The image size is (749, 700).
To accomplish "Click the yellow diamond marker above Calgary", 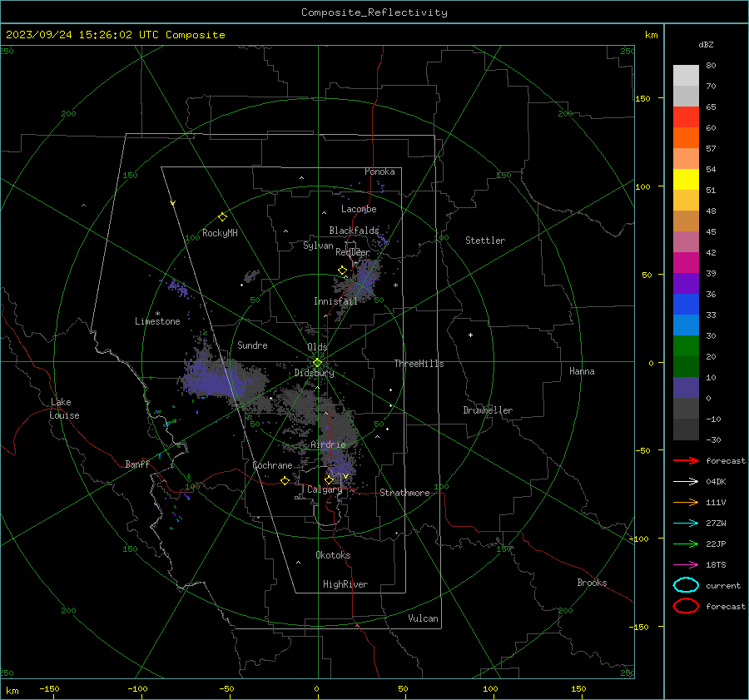I will click(x=329, y=479).
